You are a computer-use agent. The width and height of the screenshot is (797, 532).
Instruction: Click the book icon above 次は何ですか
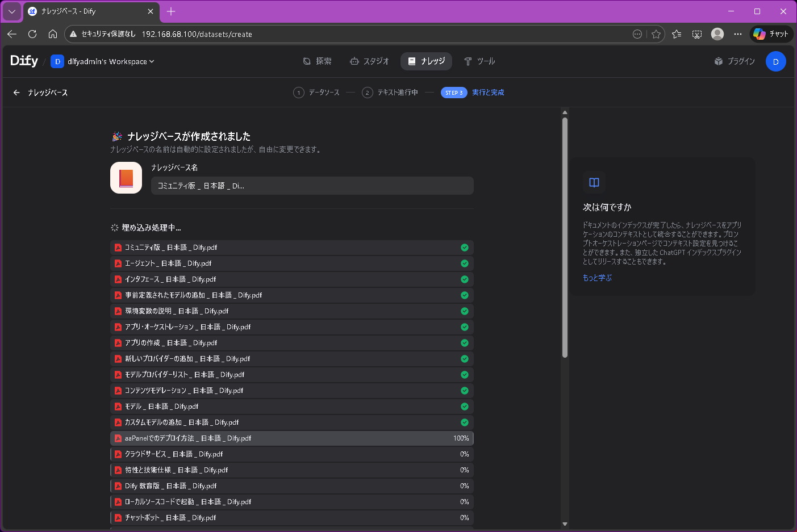tap(594, 182)
